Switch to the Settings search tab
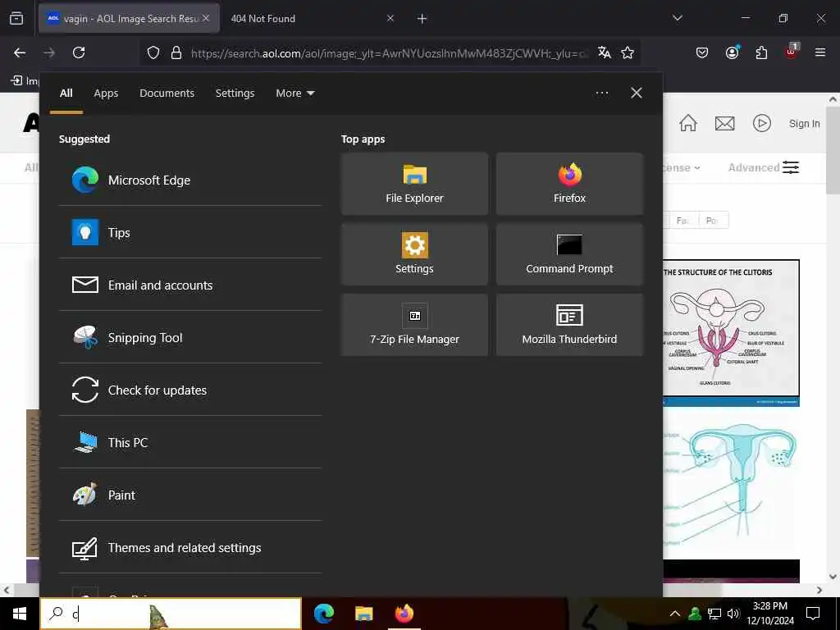This screenshot has width=840, height=630. [235, 94]
